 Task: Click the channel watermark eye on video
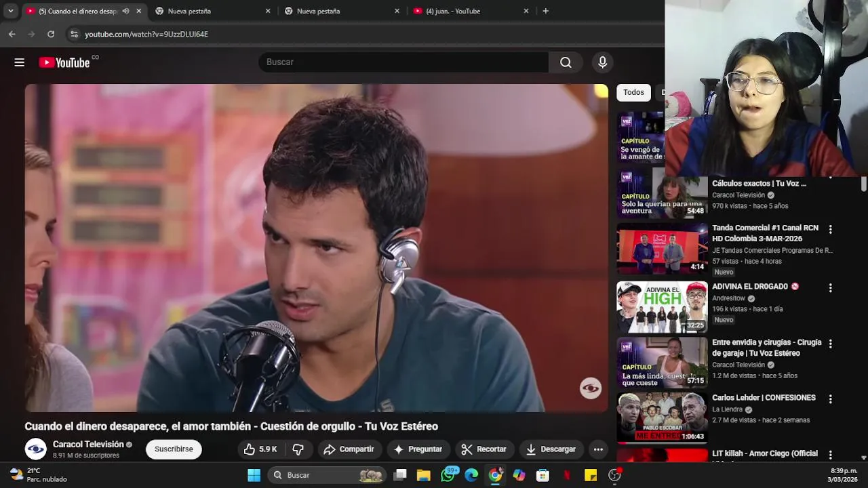[x=591, y=388]
